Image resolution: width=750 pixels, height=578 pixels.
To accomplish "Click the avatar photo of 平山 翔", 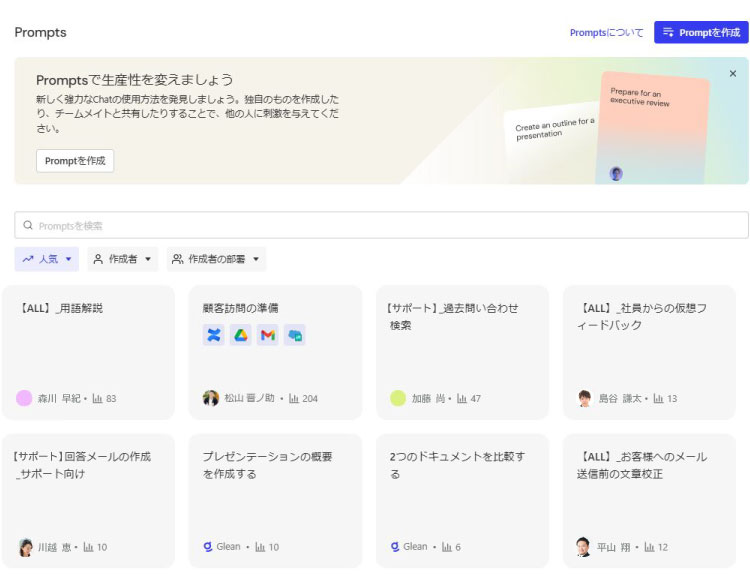I will coord(584,547).
